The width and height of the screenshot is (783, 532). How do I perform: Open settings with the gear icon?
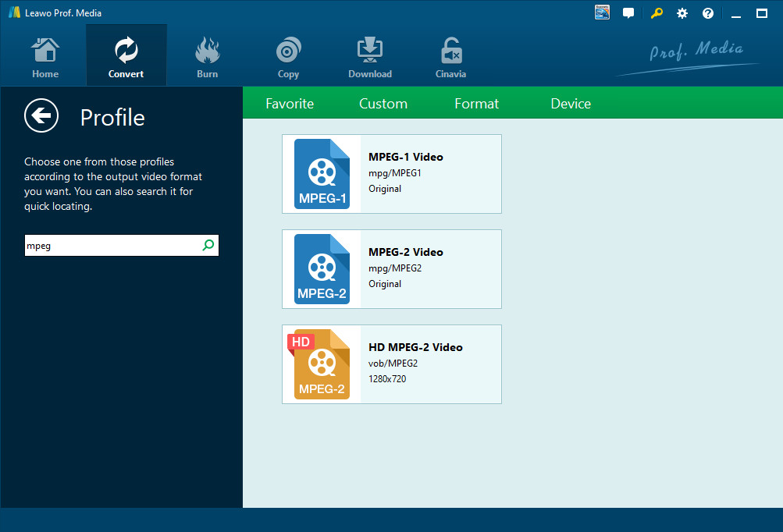click(x=682, y=13)
